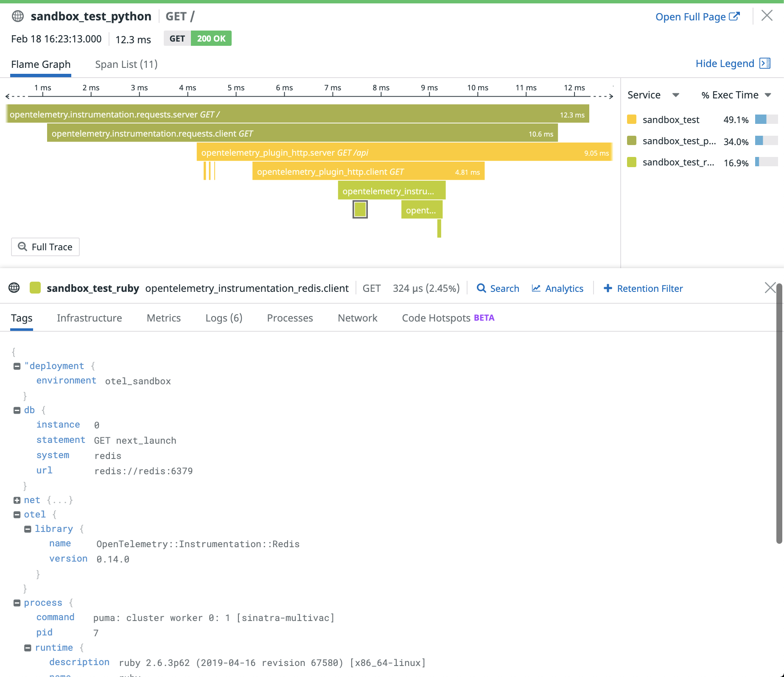Switch to the Metrics tab
The height and width of the screenshot is (677, 784).
164,318
